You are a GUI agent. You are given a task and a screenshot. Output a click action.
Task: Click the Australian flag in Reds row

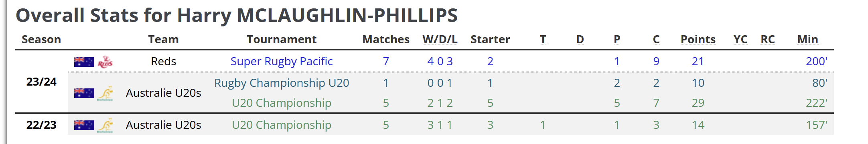(x=84, y=62)
